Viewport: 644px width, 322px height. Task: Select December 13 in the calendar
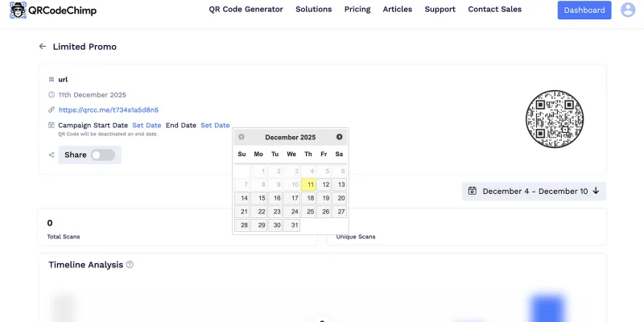(339, 184)
